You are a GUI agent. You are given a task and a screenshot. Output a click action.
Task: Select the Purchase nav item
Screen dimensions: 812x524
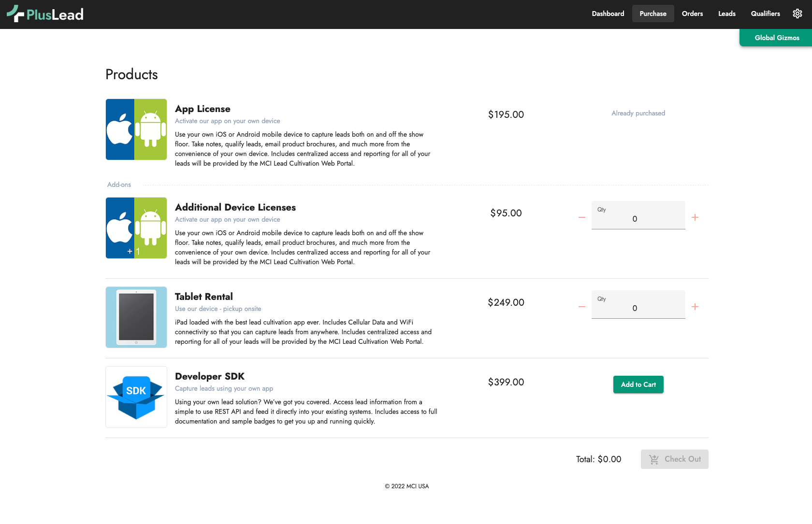tap(653, 14)
